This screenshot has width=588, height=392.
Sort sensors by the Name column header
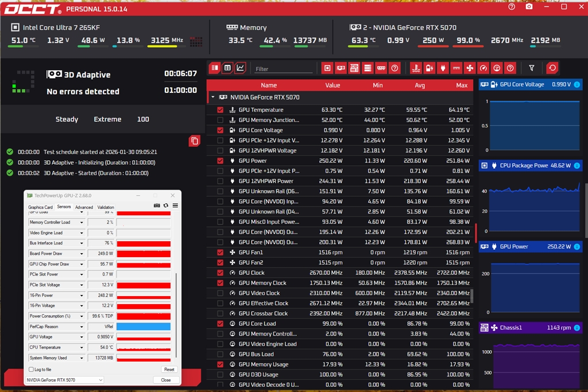coord(269,86)
